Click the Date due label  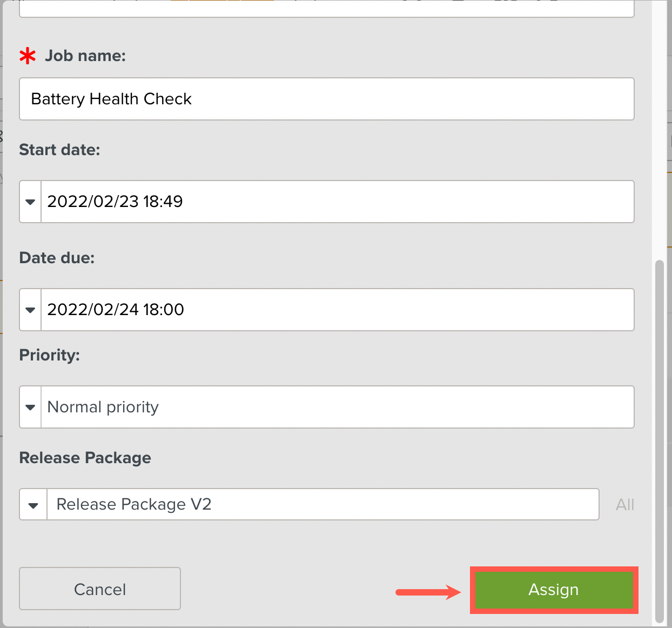coord(57,258)
